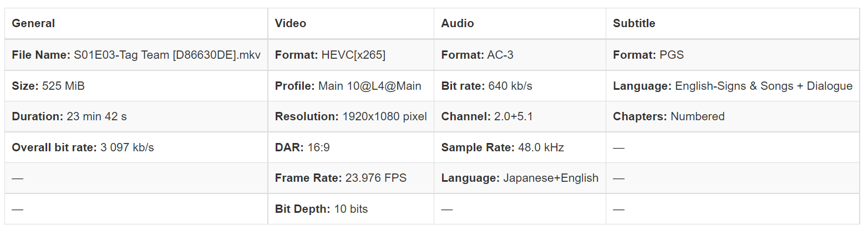Select the Profile Main 10@L4@Main cell
This screenshot has height=230, width=868.
(348, 86)
